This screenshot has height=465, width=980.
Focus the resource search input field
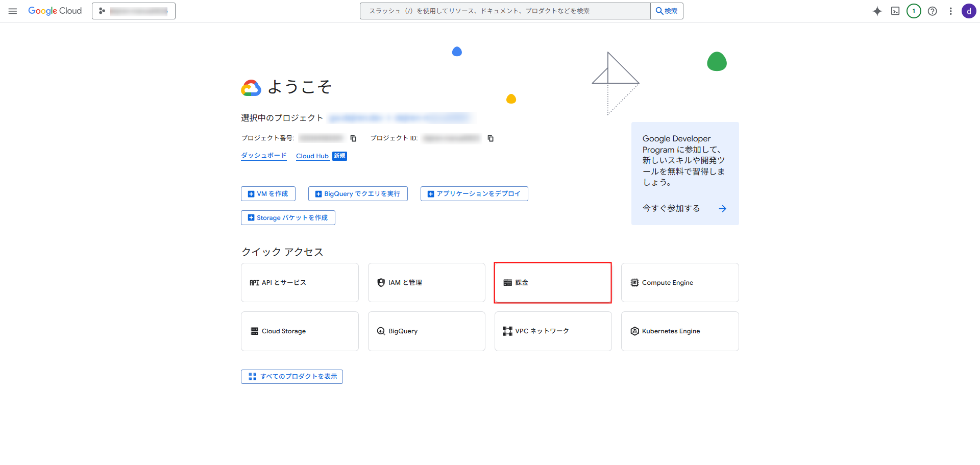point(505,11)
